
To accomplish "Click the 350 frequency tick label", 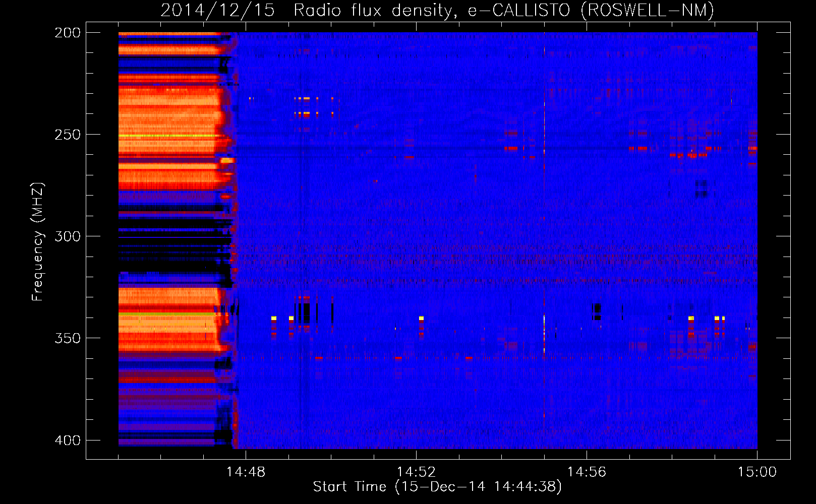I will tap(68, 338).
